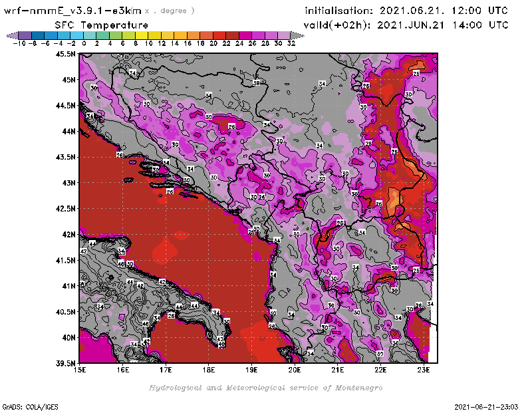Click the legend tick label '-10'

click(x=19, y=43)
